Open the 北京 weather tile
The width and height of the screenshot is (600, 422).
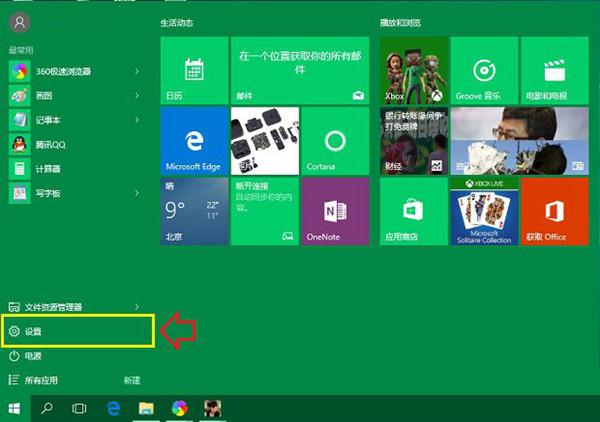[194, 211]
